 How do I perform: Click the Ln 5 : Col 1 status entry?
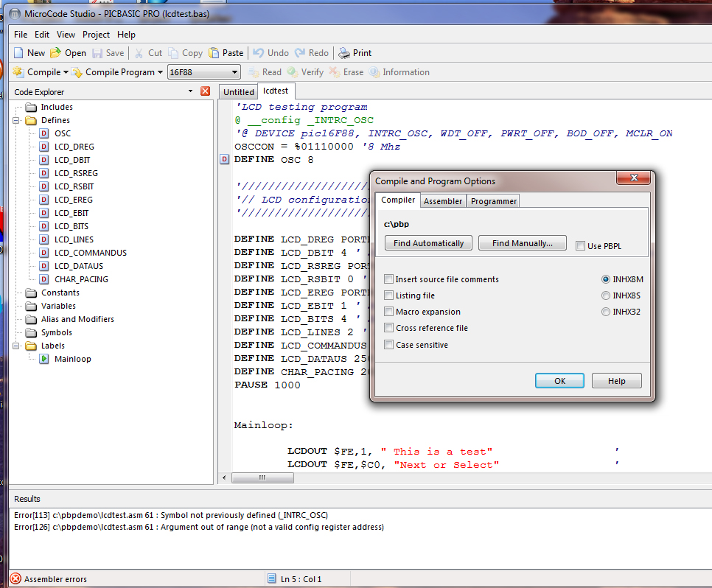click(301, 579)
